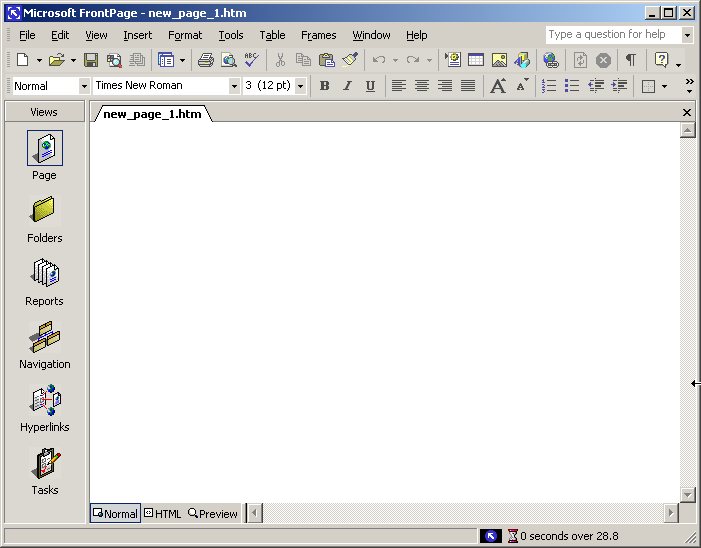Toggle Italic formatting
Screen dimensions: 701x548
tap(347, 85)
